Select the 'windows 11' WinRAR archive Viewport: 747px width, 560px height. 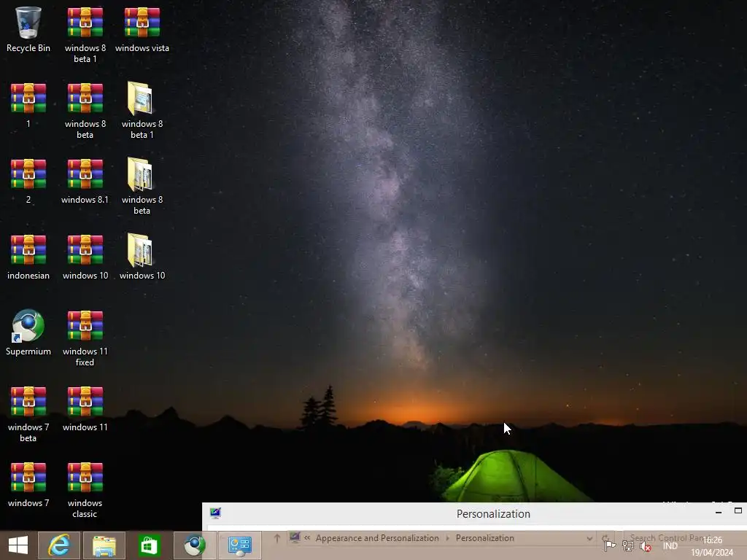[85, 408]
